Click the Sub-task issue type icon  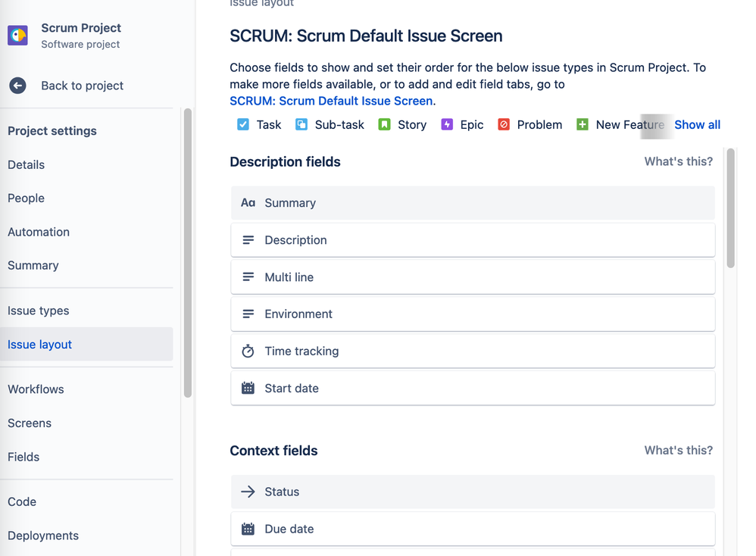click(301, 124)
